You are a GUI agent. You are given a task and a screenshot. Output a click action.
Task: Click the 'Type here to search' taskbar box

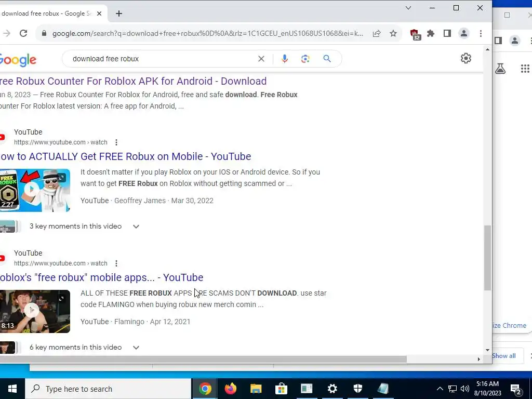tap(108, 389)
